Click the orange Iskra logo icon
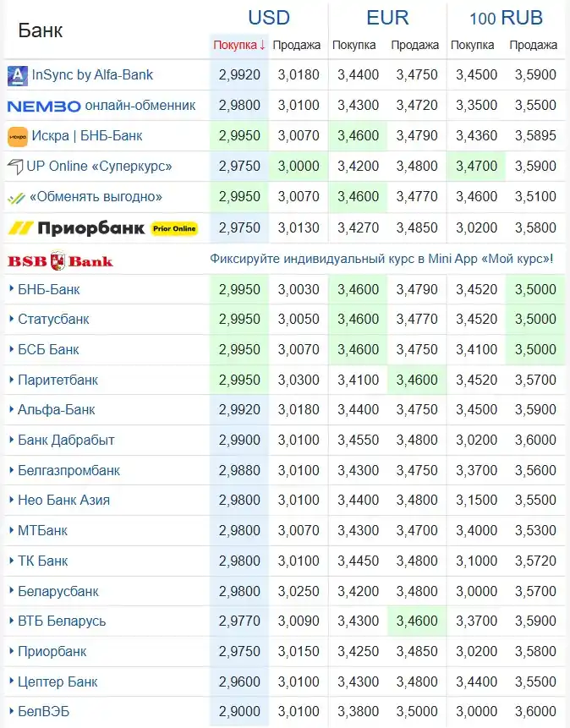The image size is (570, 728). point(18,137)
